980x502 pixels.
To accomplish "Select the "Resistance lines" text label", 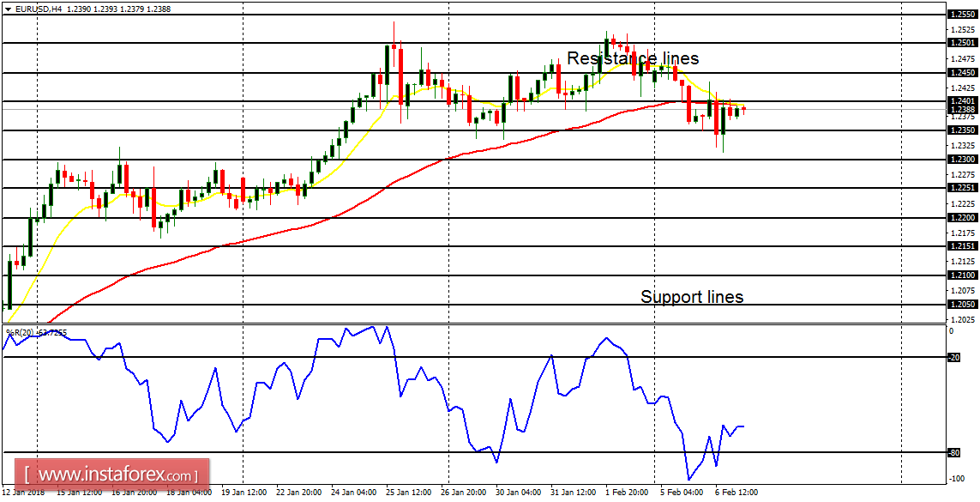I will (x=633, y=58).
